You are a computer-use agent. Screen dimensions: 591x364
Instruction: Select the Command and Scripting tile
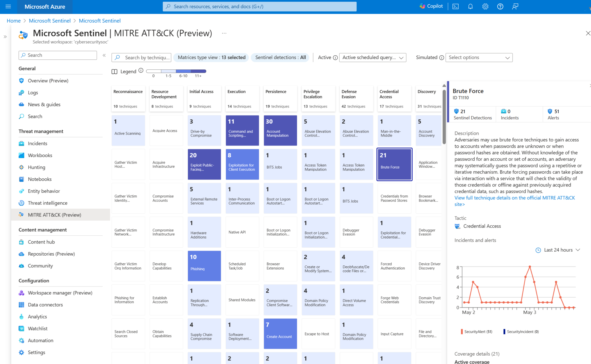pyautogui.click(x=242, y=130)
